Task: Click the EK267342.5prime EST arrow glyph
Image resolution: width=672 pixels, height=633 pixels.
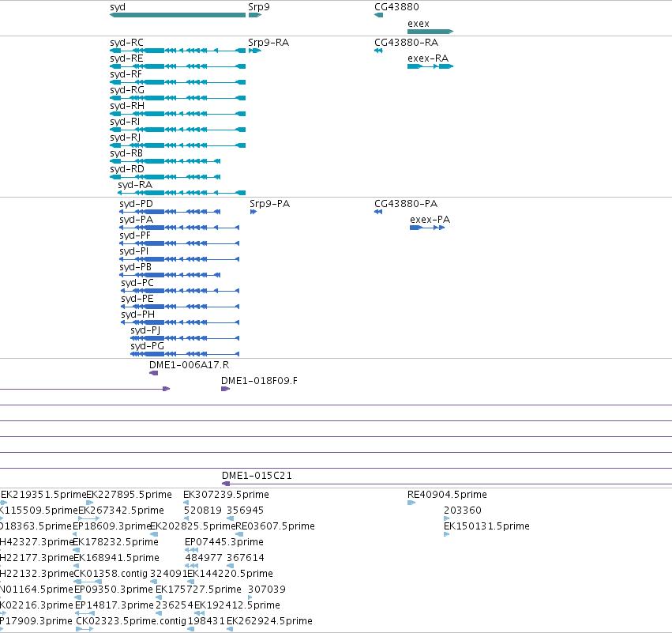Action: coord(89,518)
